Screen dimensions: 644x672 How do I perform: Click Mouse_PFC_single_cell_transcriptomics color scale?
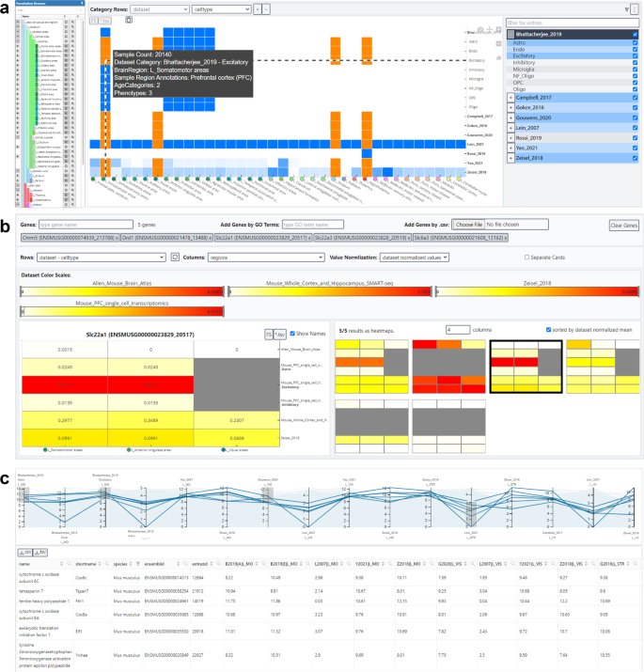click(x=122, y=312)
